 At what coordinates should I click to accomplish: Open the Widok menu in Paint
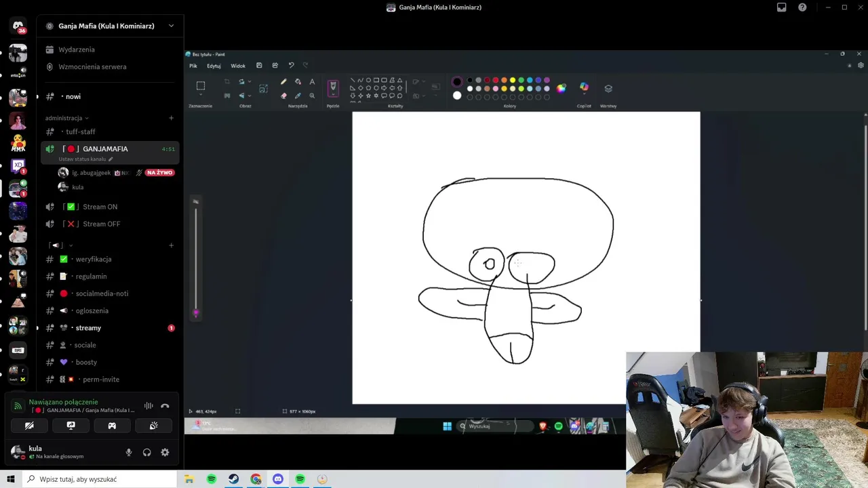[x=238, y=66]
